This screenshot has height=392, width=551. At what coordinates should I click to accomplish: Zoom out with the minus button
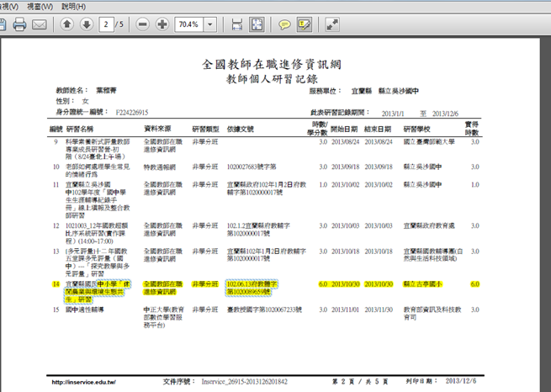point(142,24)
